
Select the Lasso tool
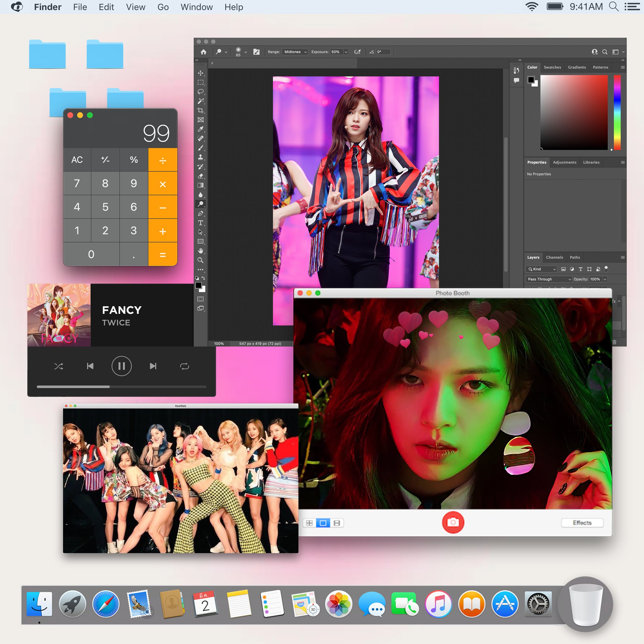(200, 92)
